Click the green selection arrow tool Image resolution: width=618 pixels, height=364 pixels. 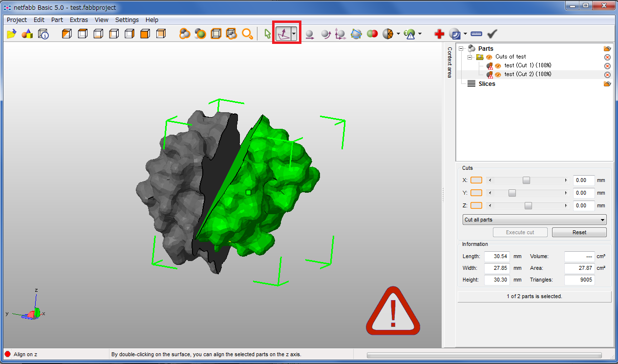pos(267,34)
